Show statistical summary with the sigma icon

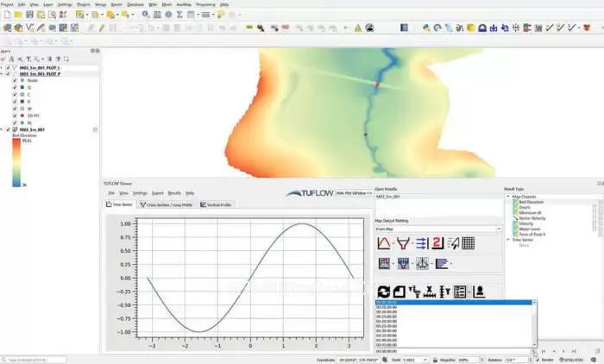pyautogui.click(x=179, y=15)
